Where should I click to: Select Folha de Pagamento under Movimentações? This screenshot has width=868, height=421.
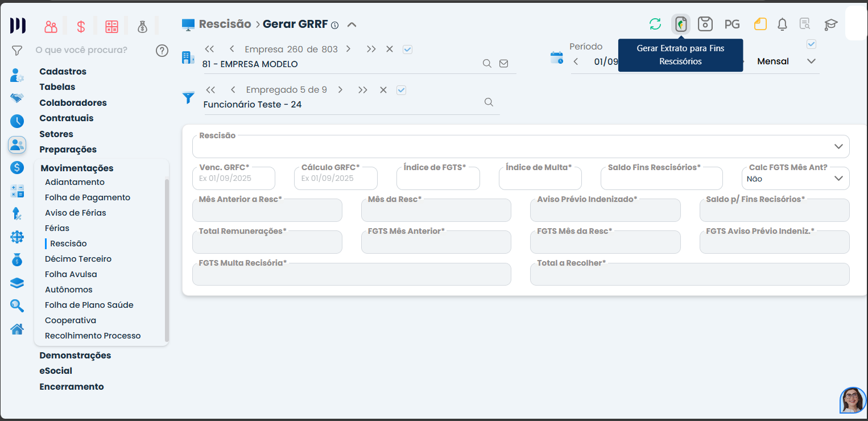(88, 197)
